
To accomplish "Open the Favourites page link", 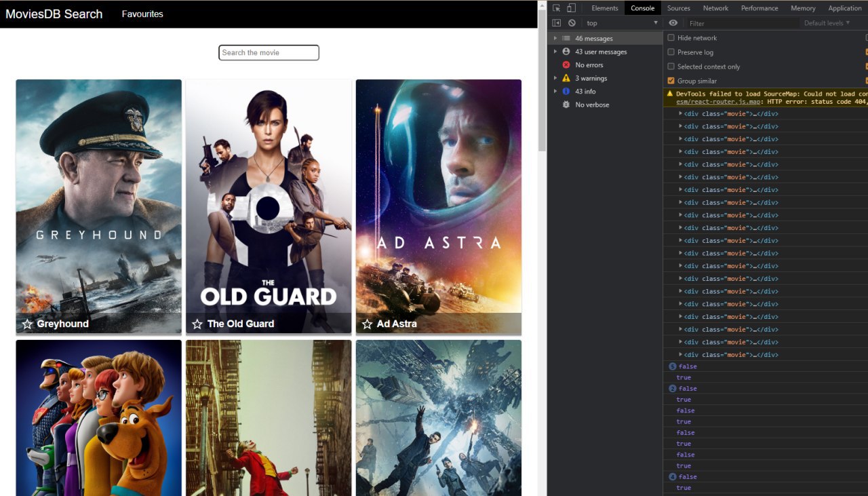I will (142, 14).
